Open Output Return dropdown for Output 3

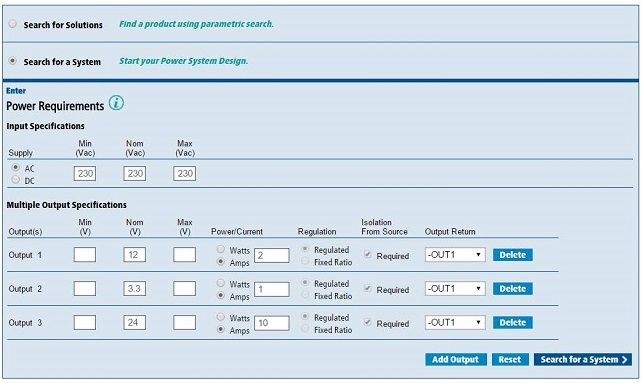click(x=455, y=323)
